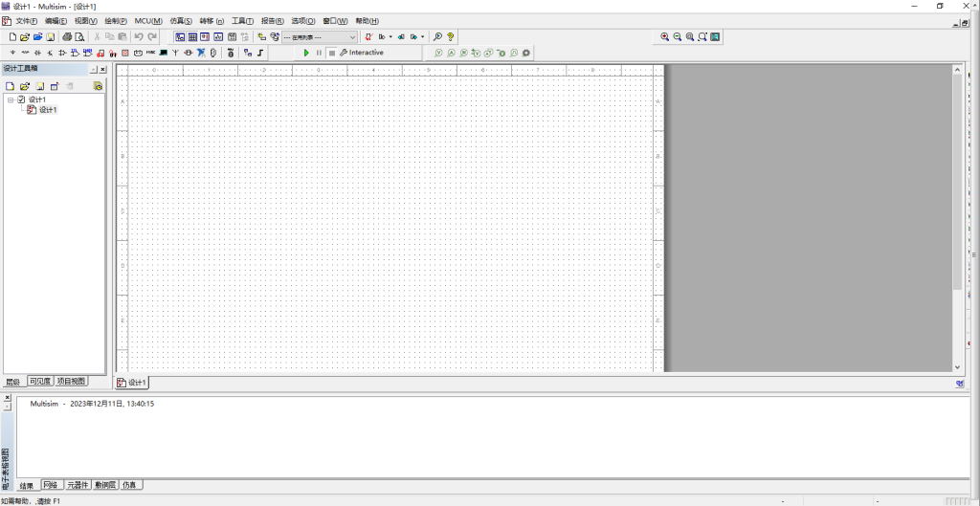
Task: Open the 仿真(S) menu
Action: (181, 20)
